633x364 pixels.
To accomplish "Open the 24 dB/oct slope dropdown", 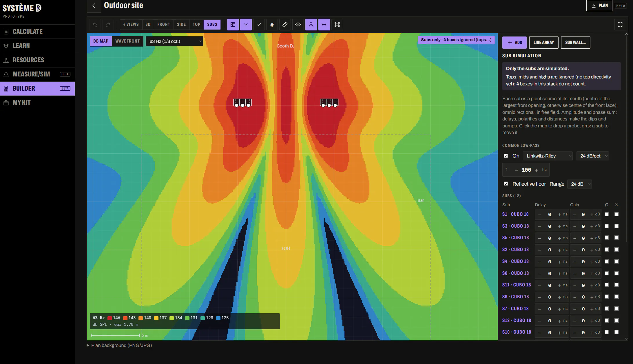I will coord(593,156).
